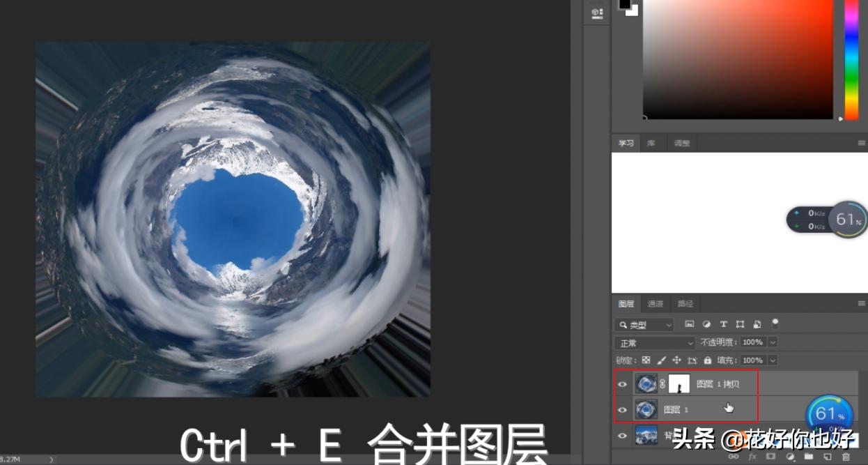Add a layer mask using the mask icon
The height and width of the screenshot is (465, 868).
click(770, 457)
